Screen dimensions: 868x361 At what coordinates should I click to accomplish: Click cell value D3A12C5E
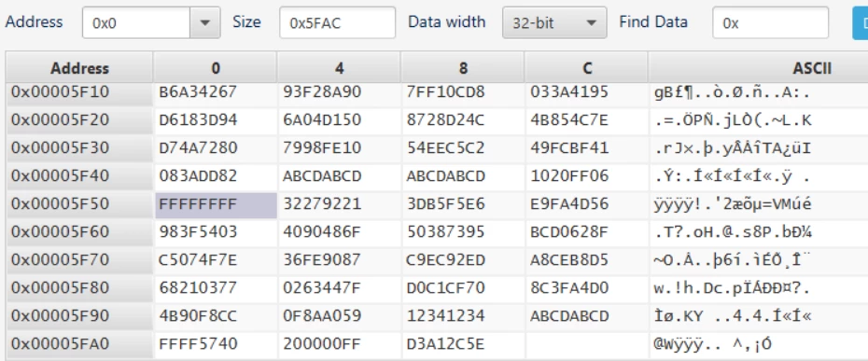click(x=446, y=344)
